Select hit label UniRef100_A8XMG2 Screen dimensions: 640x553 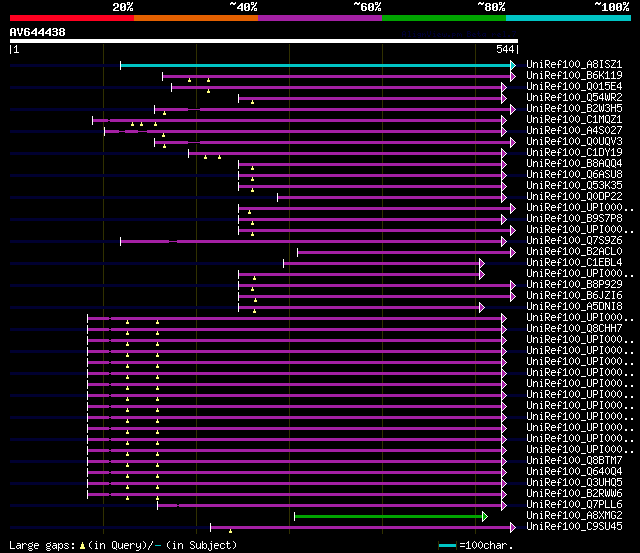pos(574,516)
